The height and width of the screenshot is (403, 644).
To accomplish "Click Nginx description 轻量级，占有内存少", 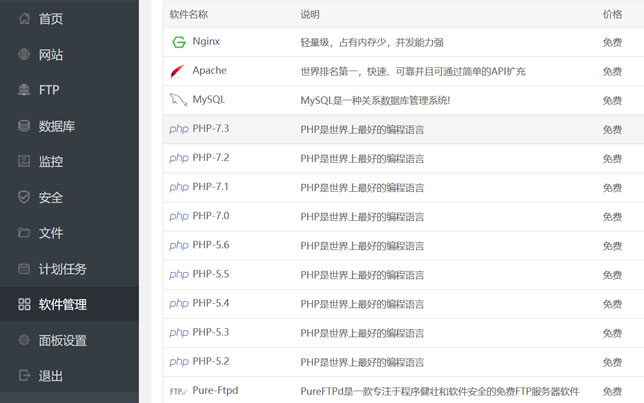I will click(372, 42).
